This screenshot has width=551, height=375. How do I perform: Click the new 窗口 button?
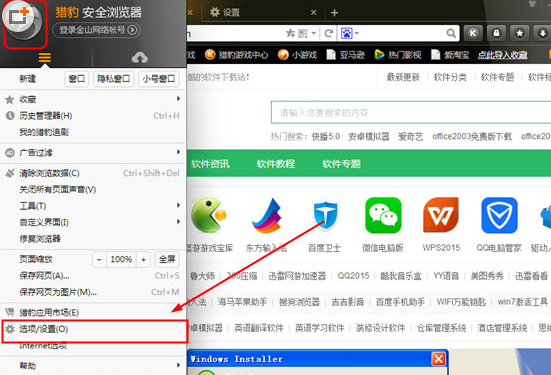(77, 79)
